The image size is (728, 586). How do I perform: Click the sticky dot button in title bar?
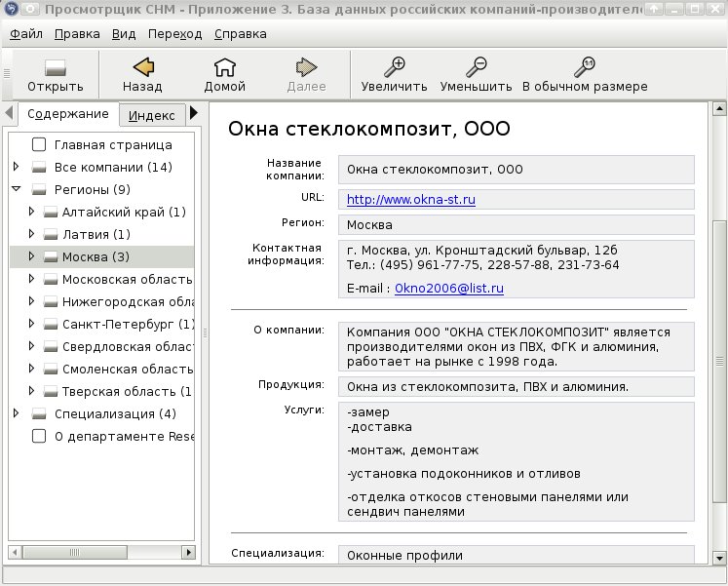[x=30, y=8]
